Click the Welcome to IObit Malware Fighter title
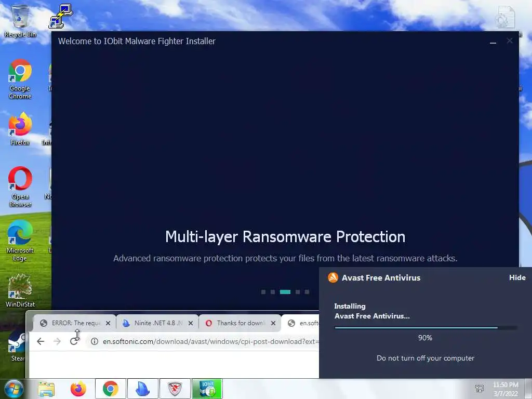The height and width of the screenshot is (399, 532). (x=137, y=42)
